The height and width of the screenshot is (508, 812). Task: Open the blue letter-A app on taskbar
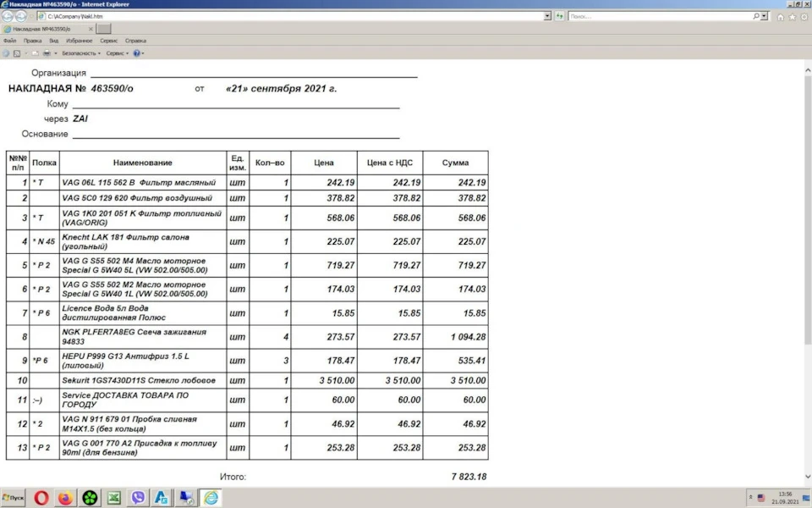(x=162, y=498)
